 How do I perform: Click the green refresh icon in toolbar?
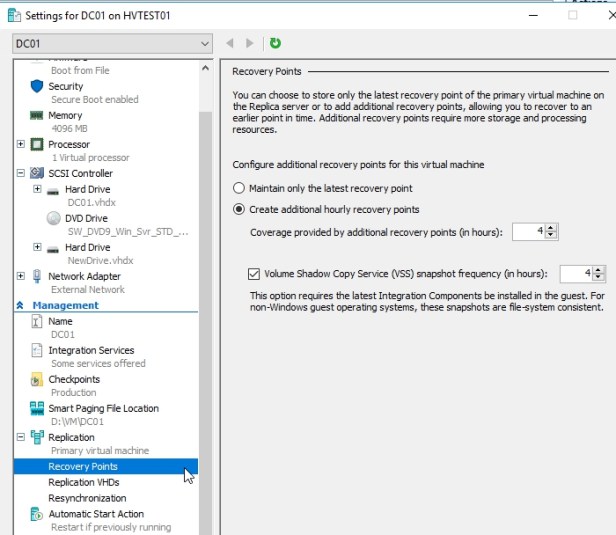[275, 43]
